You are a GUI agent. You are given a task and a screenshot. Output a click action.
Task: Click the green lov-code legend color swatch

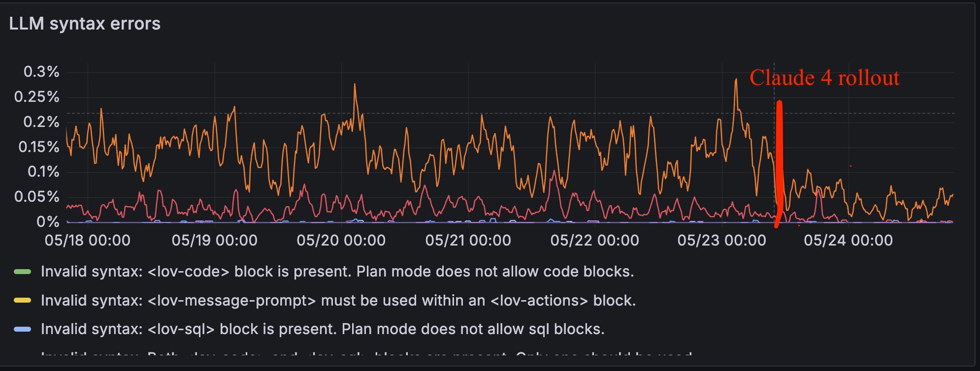23,272
